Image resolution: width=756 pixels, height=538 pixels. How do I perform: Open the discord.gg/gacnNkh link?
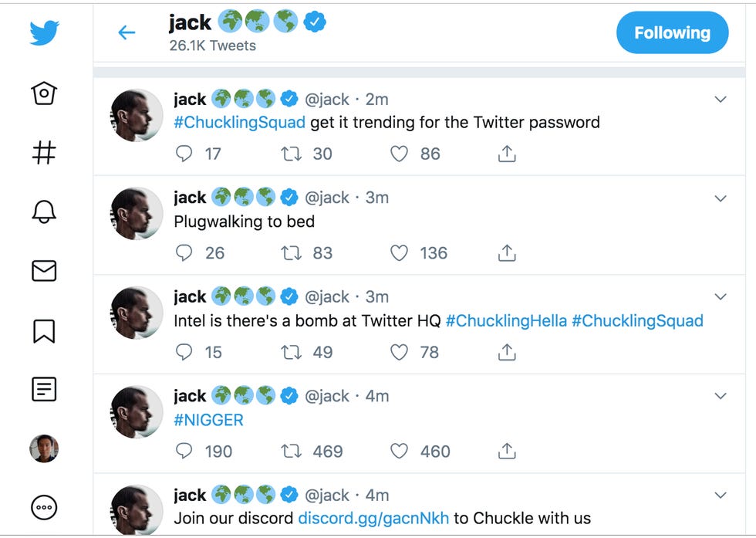(373, 518)
